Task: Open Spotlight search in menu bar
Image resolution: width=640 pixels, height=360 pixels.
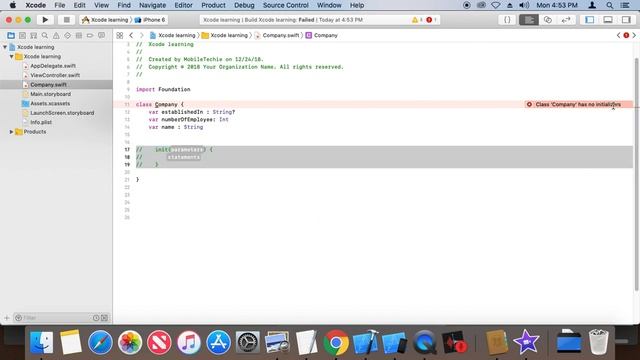Action: (x=609, y=5)
